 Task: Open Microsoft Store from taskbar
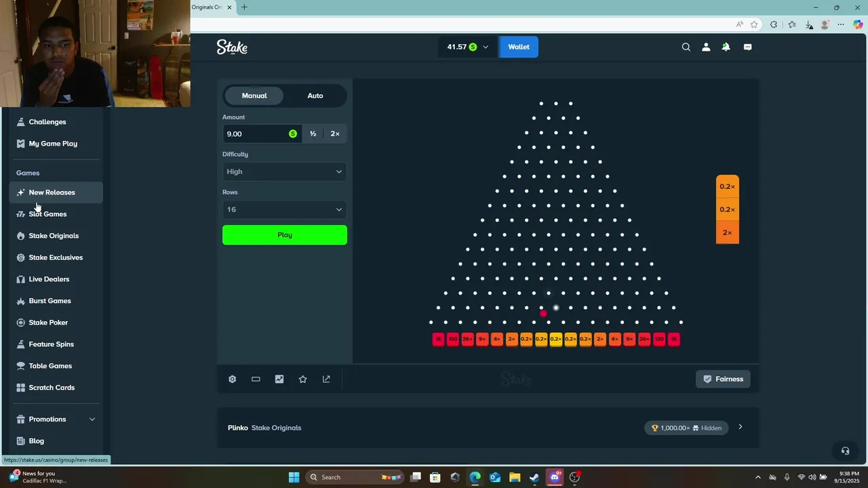point(435,477)
